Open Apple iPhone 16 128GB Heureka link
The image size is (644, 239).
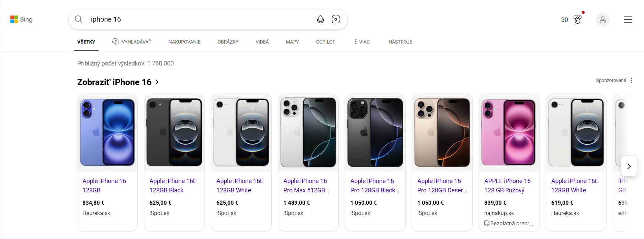[x=104, y=185]
